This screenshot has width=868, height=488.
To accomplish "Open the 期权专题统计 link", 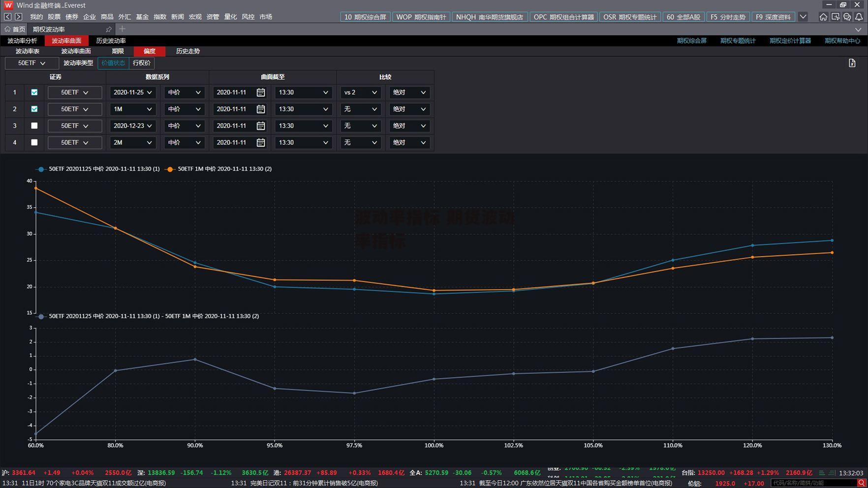I will (738, 41).
